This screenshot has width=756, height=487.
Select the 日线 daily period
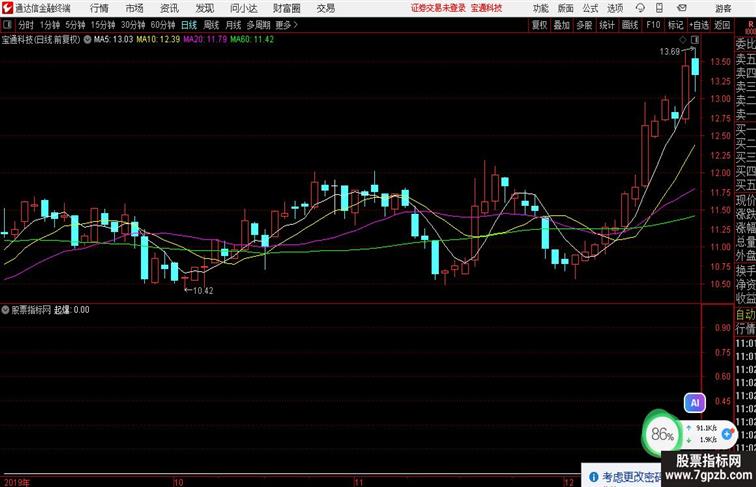pos(189,25)
